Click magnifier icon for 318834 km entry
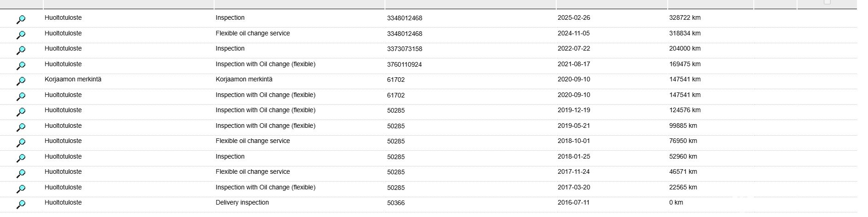 [21, 35]
